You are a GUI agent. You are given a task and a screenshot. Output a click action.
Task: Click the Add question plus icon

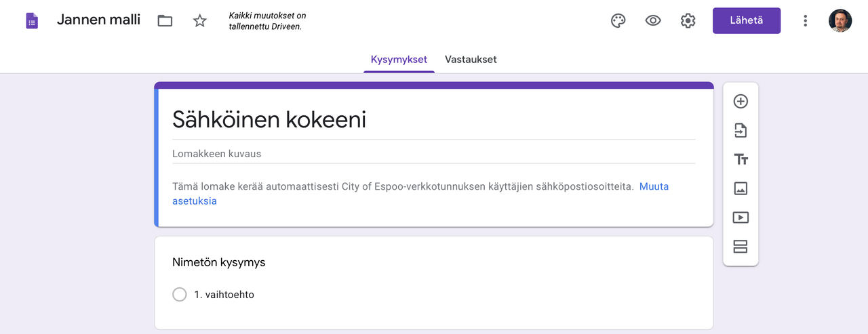pos(741,102)
